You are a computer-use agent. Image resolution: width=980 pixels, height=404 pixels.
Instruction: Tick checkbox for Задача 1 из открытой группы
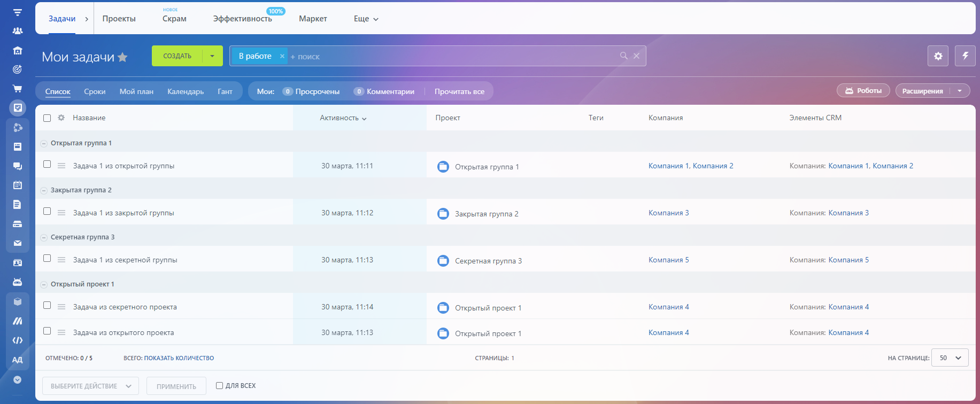(x=47, y=165)
